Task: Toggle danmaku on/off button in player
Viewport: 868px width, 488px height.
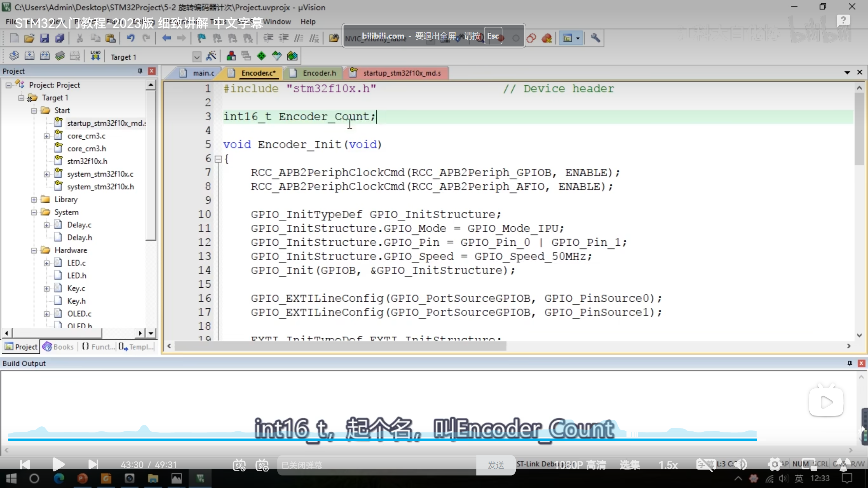Action: 239,465
